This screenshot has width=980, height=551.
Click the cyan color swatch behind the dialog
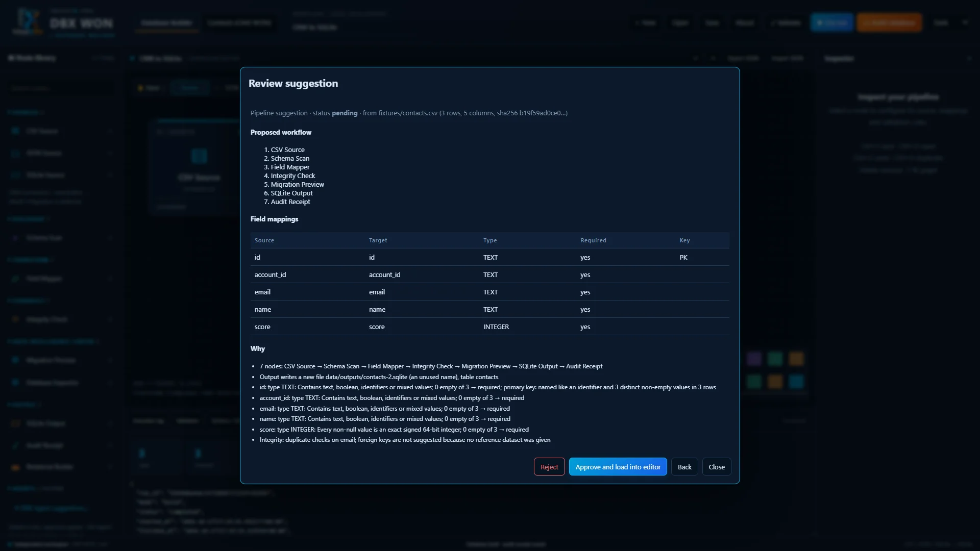click(x=796, y=381)
